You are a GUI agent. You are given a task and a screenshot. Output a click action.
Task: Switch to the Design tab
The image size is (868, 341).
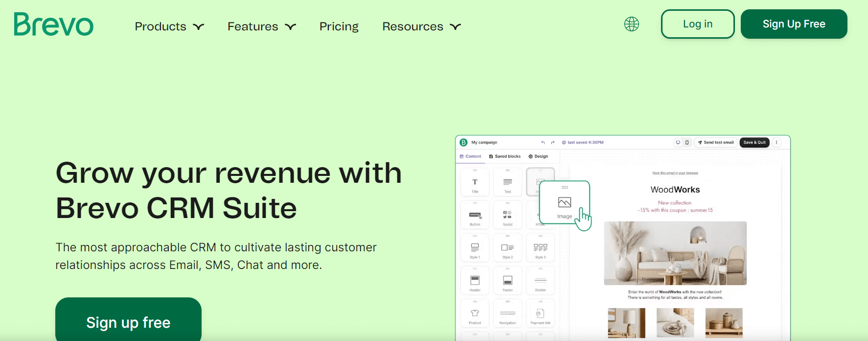coord(538,156)
